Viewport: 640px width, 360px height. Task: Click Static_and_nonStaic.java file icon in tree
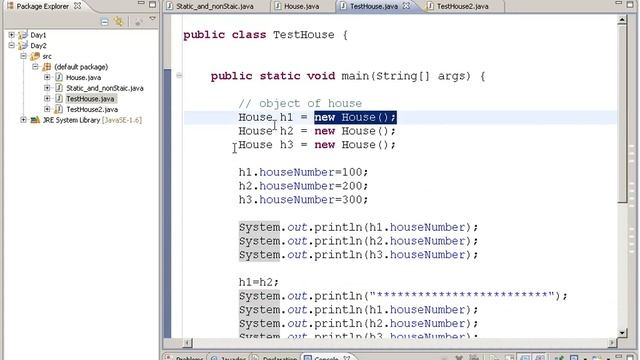tap(59, 88)
